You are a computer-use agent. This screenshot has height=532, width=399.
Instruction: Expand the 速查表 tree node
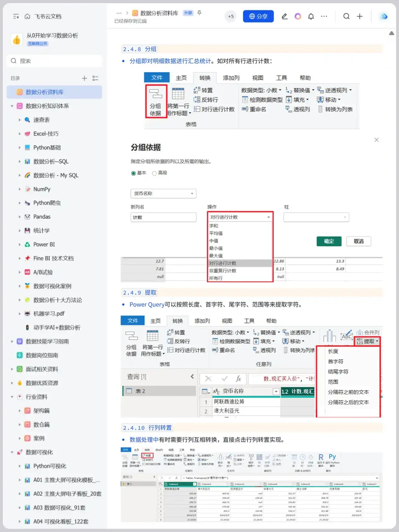point(19,120)
